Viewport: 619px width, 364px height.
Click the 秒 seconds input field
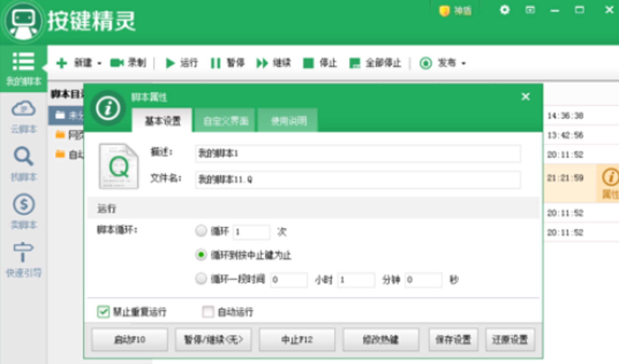(x=423, y=280)
